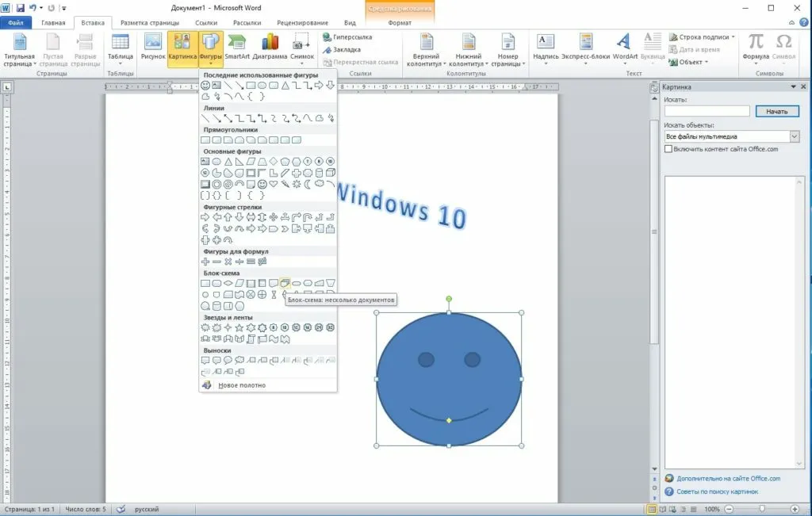812x516 pixels.
Task: Select the multiple documents flowchart shape
Action: tap(285, 283)
